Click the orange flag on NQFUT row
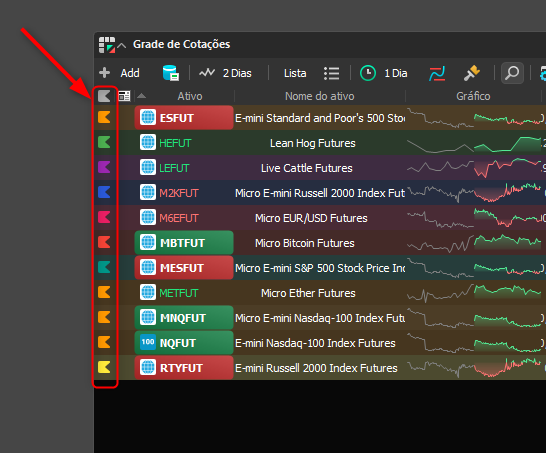 click(104, 342)
